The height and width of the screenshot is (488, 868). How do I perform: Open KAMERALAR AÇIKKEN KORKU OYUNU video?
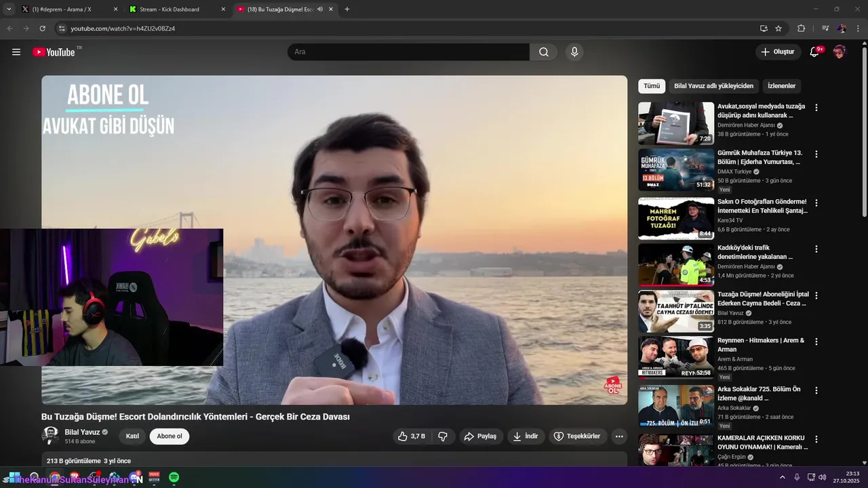click(763, 443)
